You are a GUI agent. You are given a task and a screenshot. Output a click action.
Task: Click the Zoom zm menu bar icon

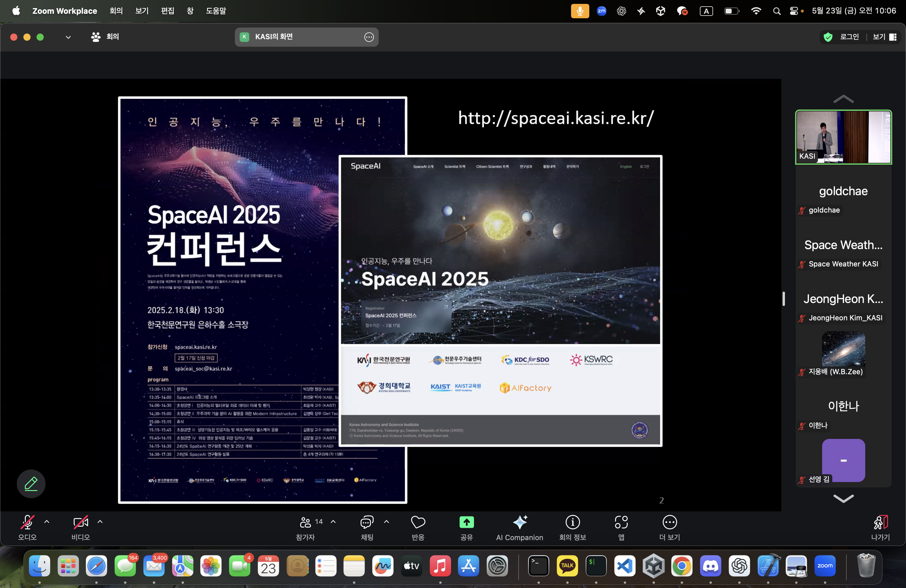[602, 11]
